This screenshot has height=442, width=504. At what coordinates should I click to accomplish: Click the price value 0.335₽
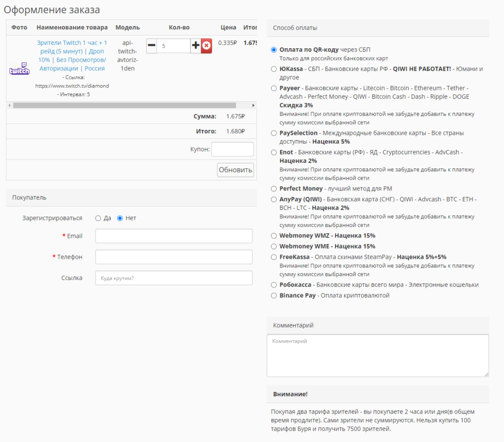(x=227, y=43)
